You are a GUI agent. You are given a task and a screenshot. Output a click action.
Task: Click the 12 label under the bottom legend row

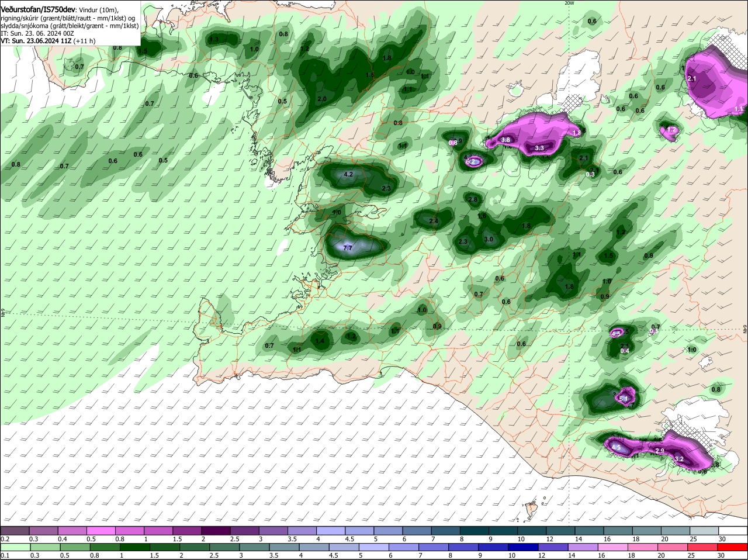click(x=542, y=555)
